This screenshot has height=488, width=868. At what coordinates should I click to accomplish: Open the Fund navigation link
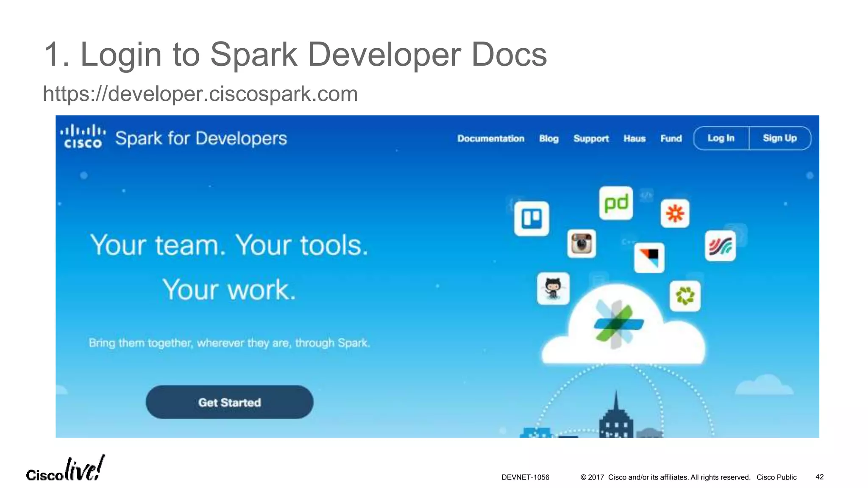pos(671,139)
